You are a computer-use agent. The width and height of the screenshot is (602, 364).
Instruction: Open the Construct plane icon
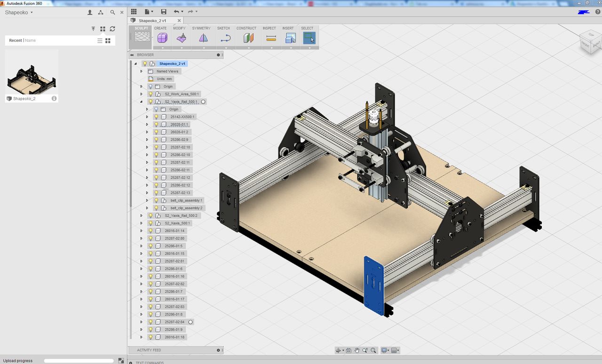click(248, 38)
